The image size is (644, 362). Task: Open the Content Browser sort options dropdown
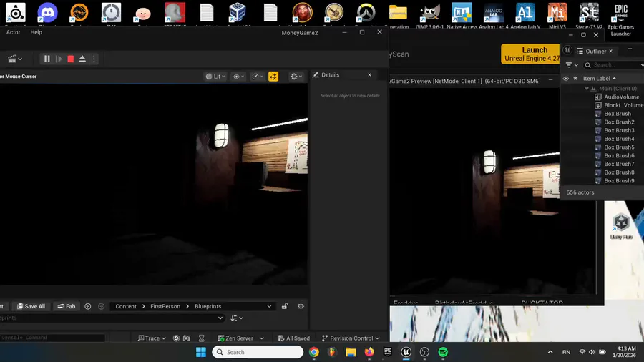tap(237, 318)
